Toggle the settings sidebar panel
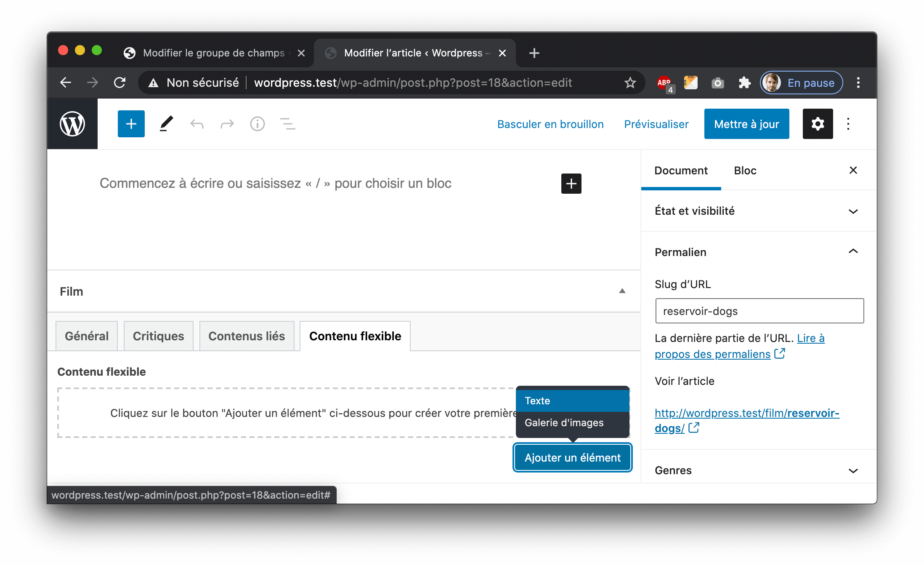924x566 pixels. tap(817, 123)
